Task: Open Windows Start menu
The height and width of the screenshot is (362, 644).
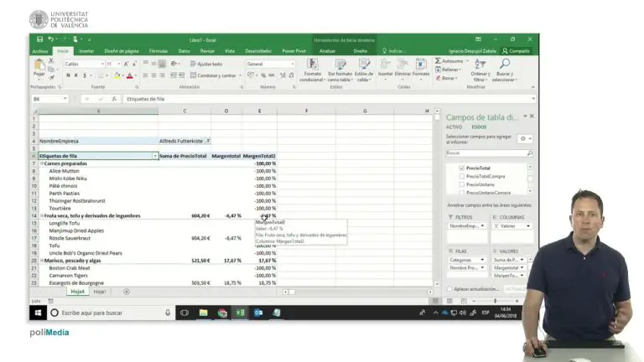Action: 38,313
